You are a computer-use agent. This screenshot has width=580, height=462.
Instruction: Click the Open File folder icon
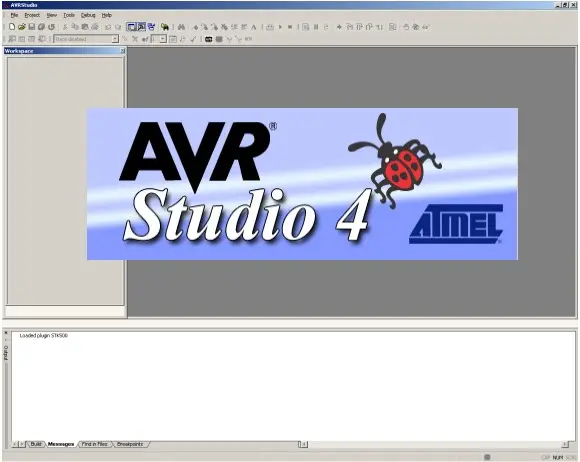click(x=22, y=27)
